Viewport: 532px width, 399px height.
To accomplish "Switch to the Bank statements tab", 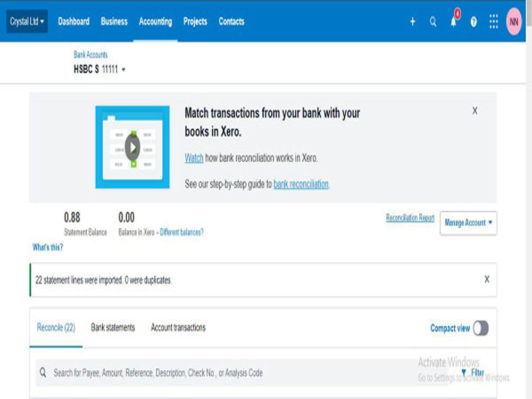I will click(x=113, y=327).
